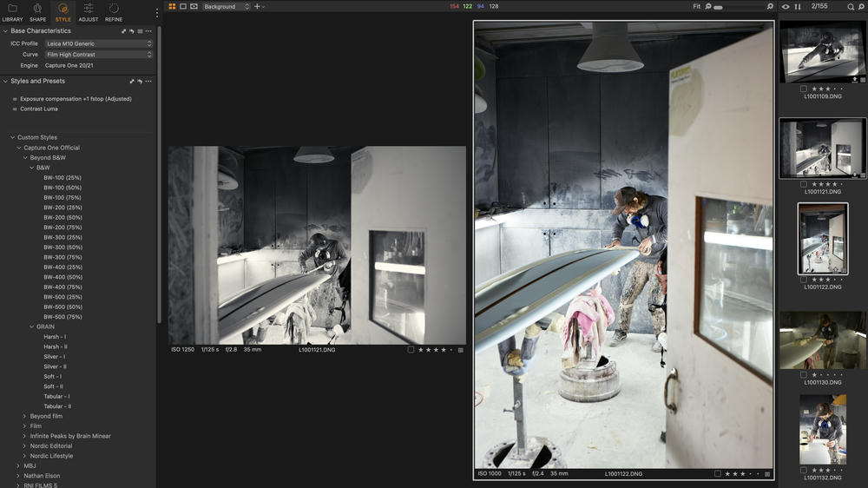Switch to the Adjust tool tab

[89, 11]
